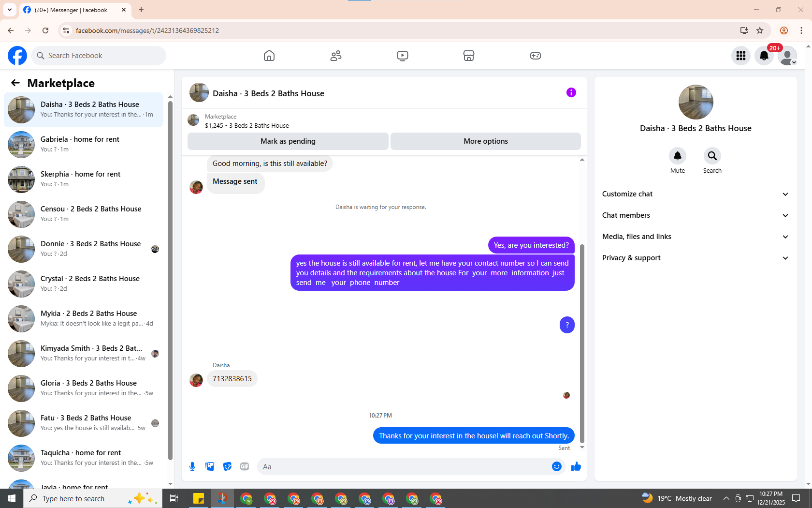Open the Windows Start menu

(x=12, y=498)
